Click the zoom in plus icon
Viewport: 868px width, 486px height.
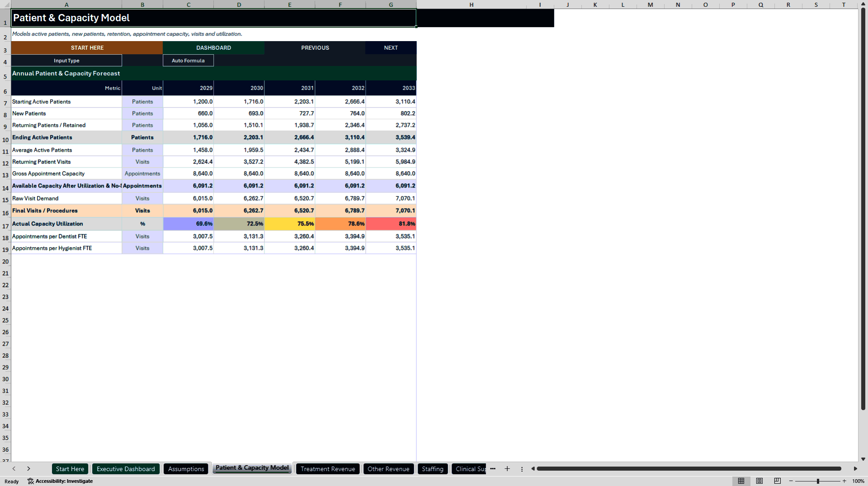pyautogui.click(x=844, y=481)
